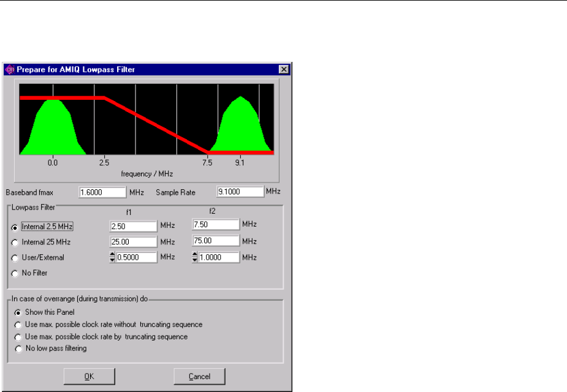Close the Prepare for AMIQ Lowpass Filter dialog

pyautogui.click(x=284, y=69)
